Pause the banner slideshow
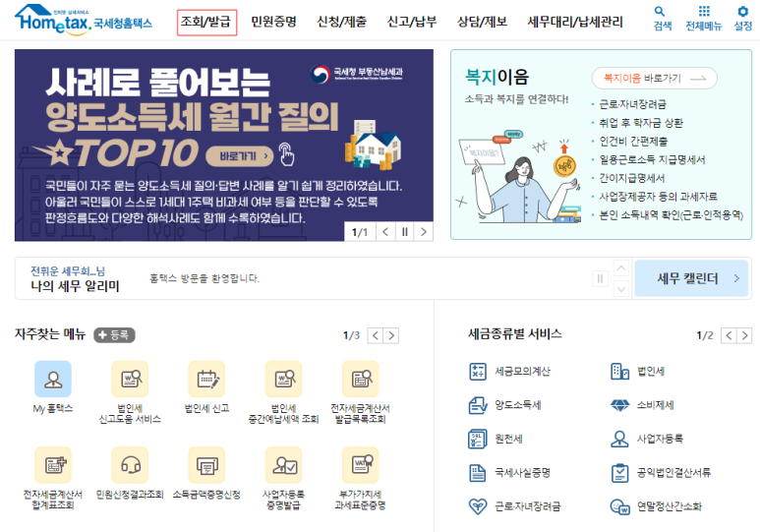The height and width of the screenshot is (532, 760). click(x=405, y=232)
